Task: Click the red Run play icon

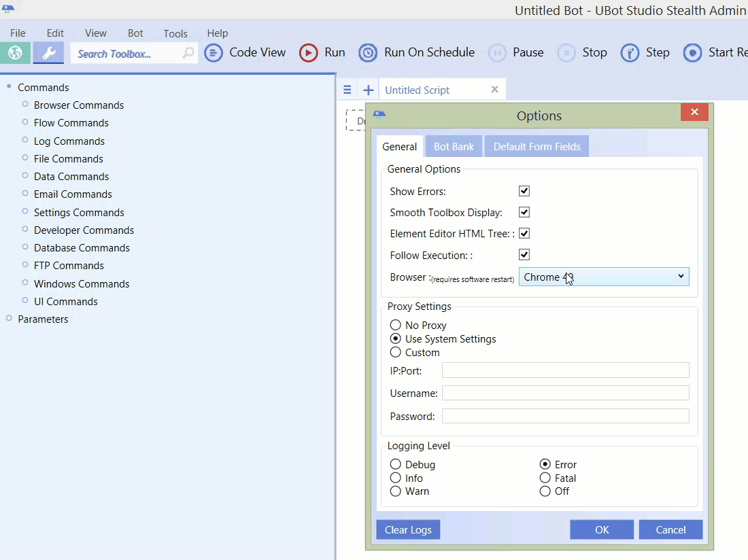Action: click(x=308, y=52)
